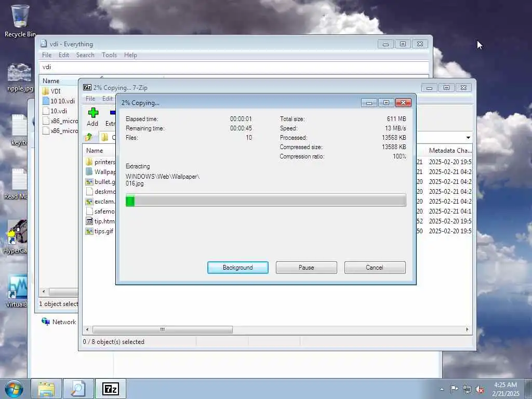Open the Recycle Bin desktop icon
The height and width of the screenshot is (399, 532).
[x=20, y=21]
